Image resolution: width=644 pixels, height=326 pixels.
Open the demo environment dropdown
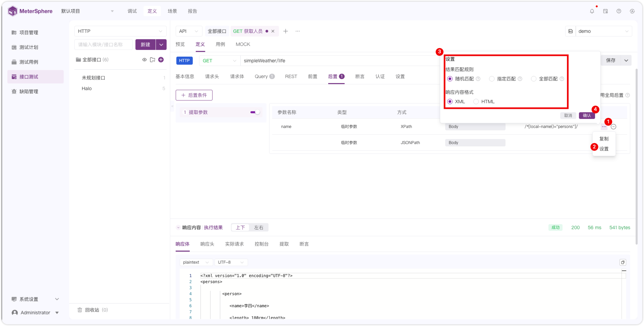[604, 31]
